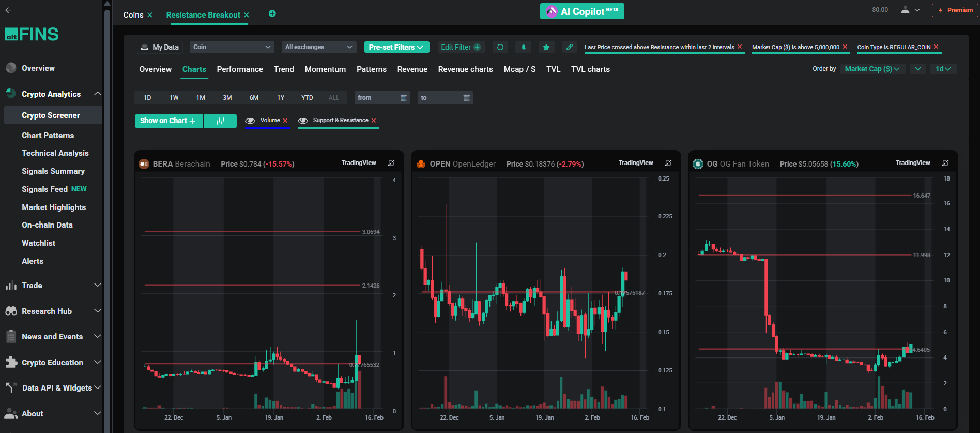Viewport: 980px width, 433px height.
Task: Click the copy link chain icon
Action: click(x=569, y=47)
